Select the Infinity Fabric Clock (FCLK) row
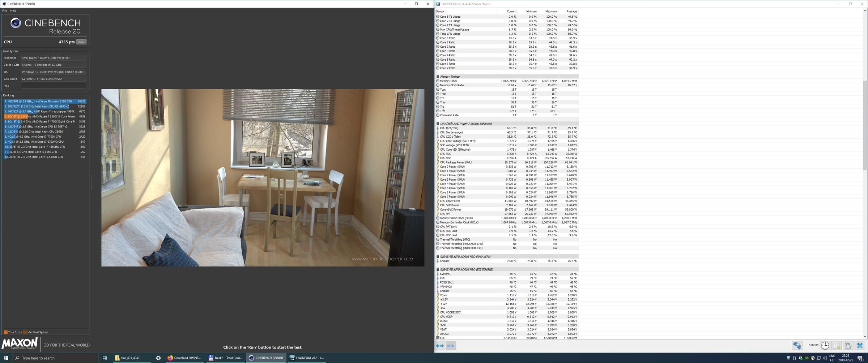The width and height of the screenshot is (868, 363). (x=507, y=218)
